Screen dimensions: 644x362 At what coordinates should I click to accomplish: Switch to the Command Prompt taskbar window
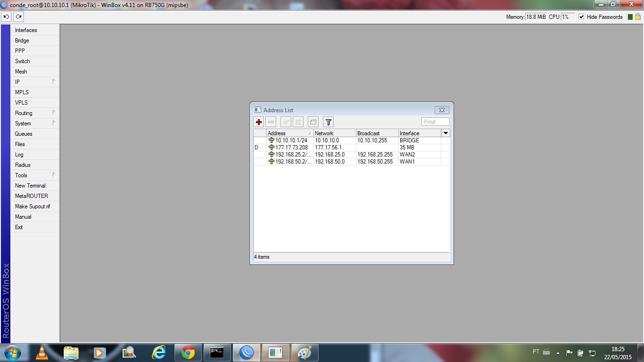[217, 353]
